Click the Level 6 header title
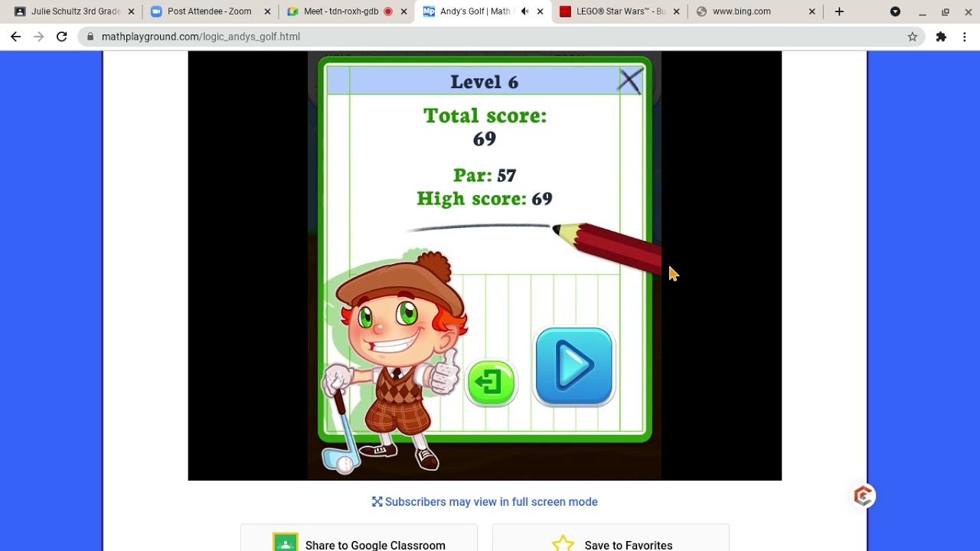This screenshot has width=980, height=551. [x=485, y=82]
